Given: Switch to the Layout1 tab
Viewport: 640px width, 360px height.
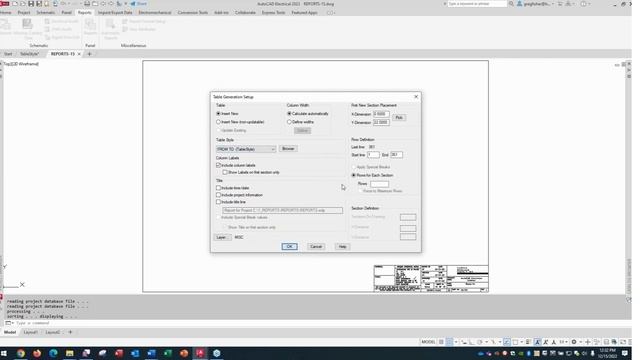Looking at the screenshot, I should (31, 332).
